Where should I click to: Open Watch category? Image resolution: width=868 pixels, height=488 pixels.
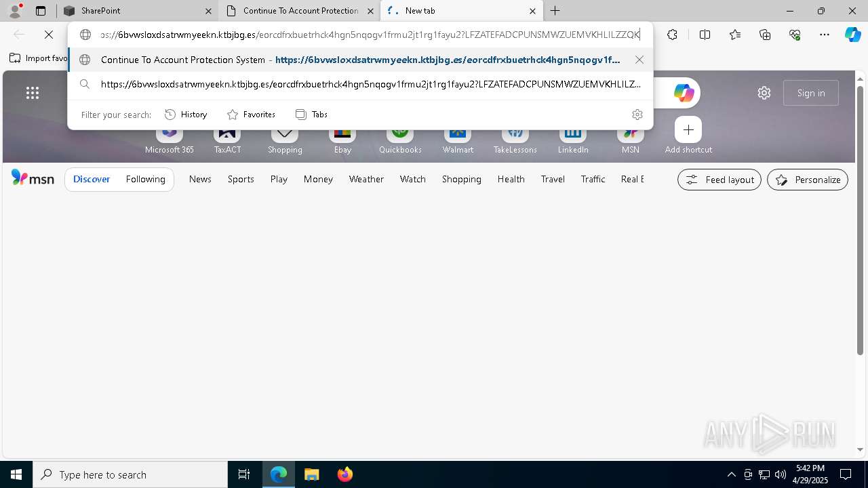click(412, 179)
